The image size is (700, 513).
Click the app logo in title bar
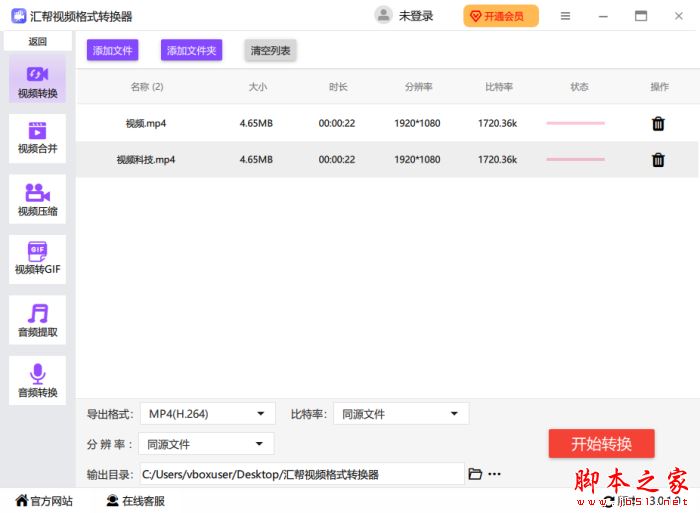[19, 16]
